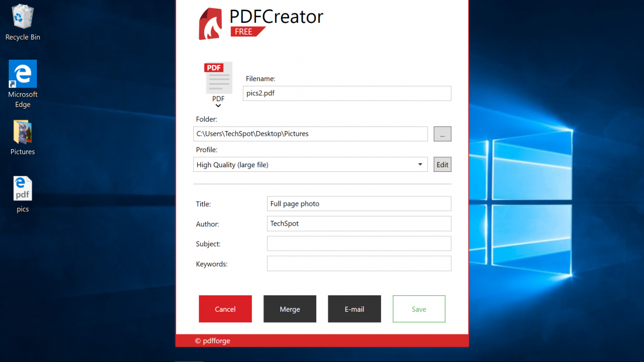
Task: Click the FREE badge under PDFCreator
Action: pyautogui.click(x=248, y=32)
